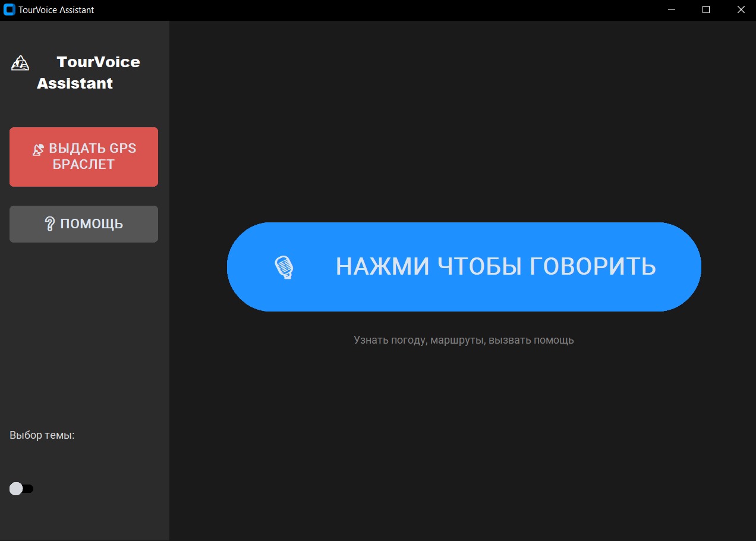Click the satellite signal icon beside ВЫДАТЬ GPS

pos(38,149)
